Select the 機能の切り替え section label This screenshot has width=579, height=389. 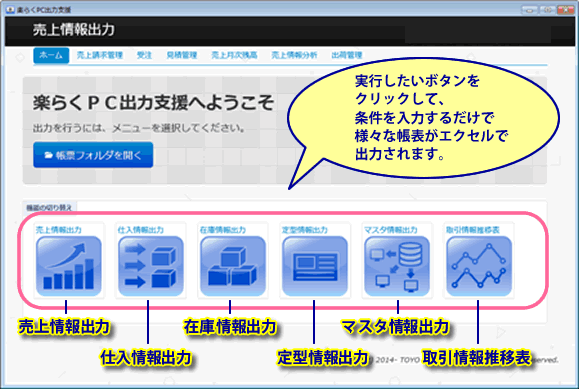click(x=49, y=208)
